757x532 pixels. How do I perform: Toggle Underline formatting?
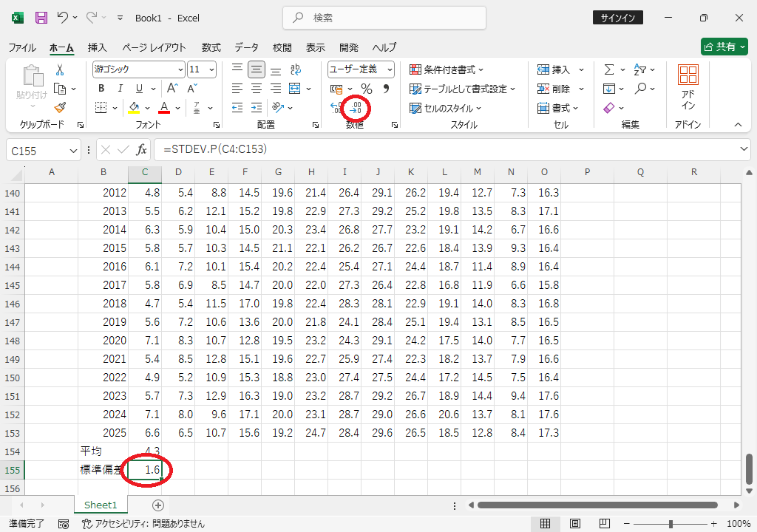[x=139, y=89]
